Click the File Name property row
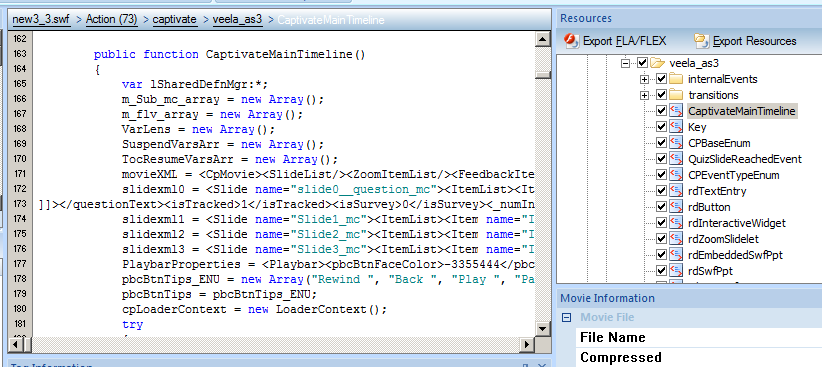Image resolution: width=822 pixels, height=367 pixels. [x=699, y=337]
